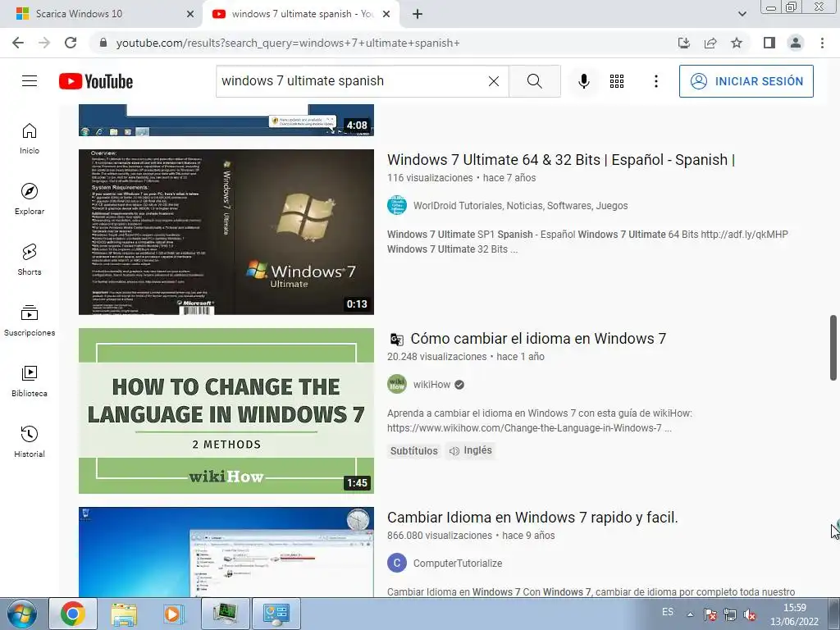The width and height of the screenshot is (840, 630).
Task: Click the "116 visualizaciones" text
Action: click(x=430, y=178)
